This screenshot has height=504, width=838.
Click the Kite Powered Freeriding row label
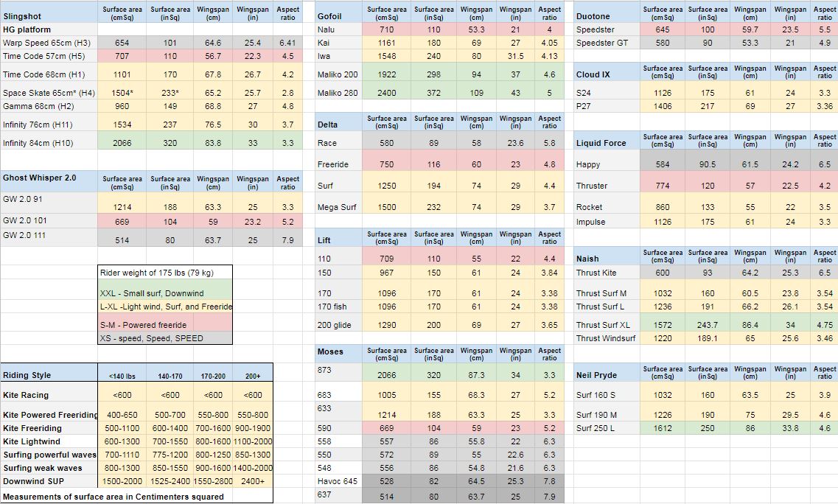click(49, 412)
